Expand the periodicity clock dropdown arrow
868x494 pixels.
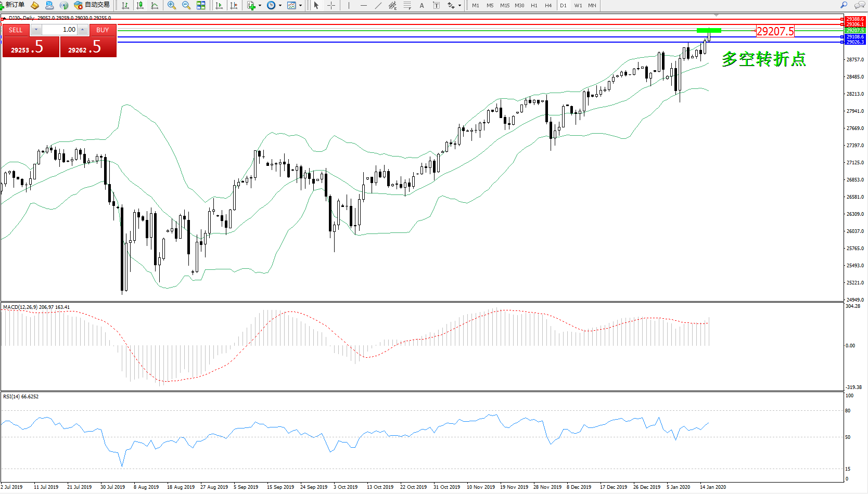click(280, 6)
